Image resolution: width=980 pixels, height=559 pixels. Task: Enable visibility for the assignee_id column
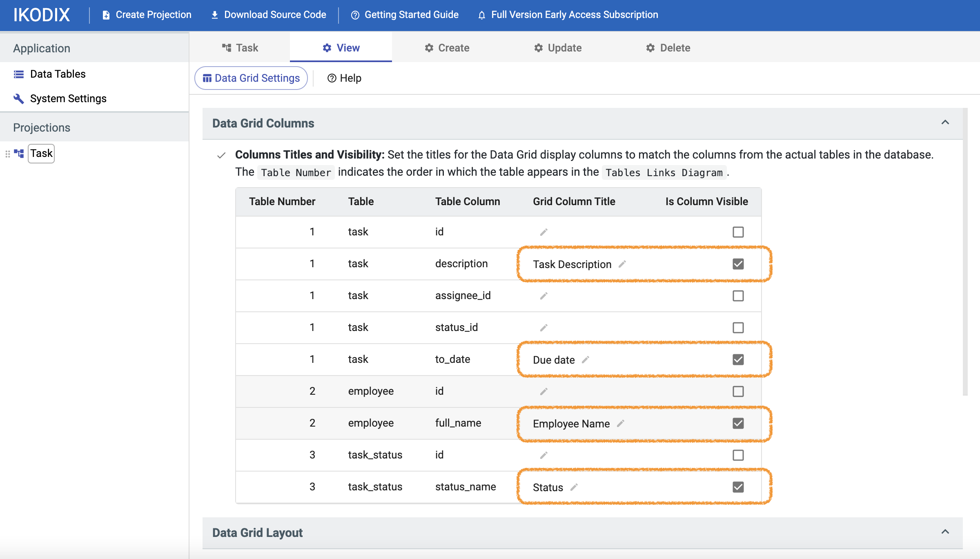(737, 296)
